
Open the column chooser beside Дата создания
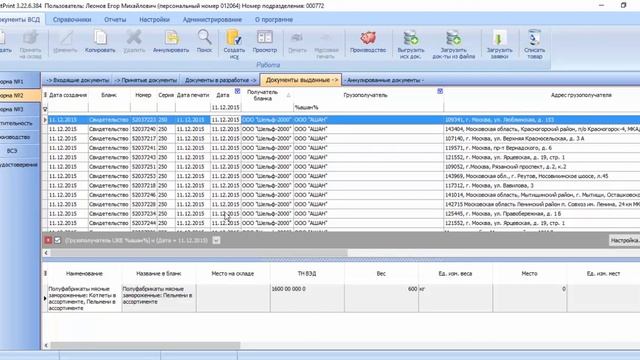click(x=45, y=95)
